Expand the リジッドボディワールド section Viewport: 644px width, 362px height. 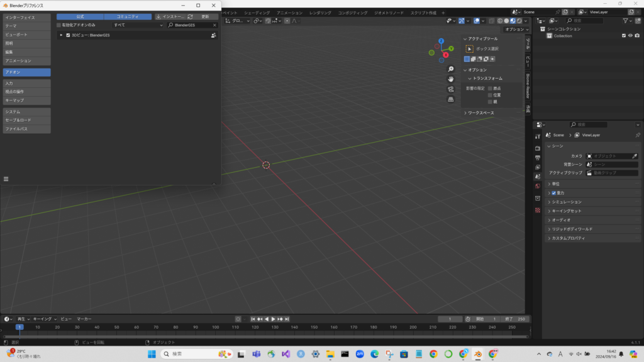tap(571, 229)
